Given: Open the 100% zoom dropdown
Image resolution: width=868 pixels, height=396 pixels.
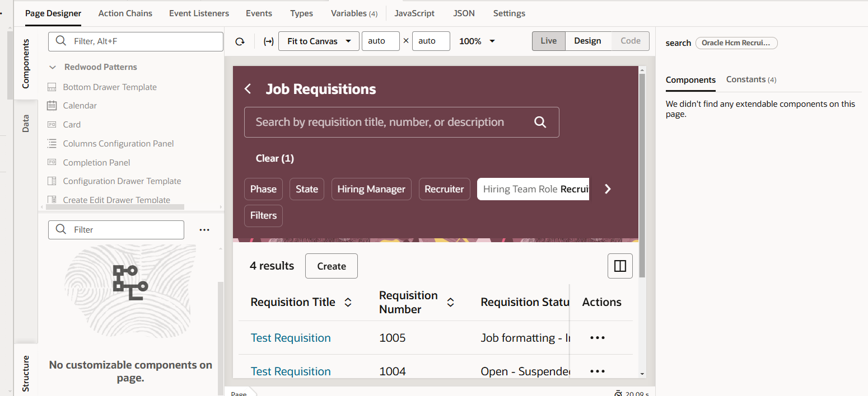Looking at the screenshot, I should coord(477,41).
